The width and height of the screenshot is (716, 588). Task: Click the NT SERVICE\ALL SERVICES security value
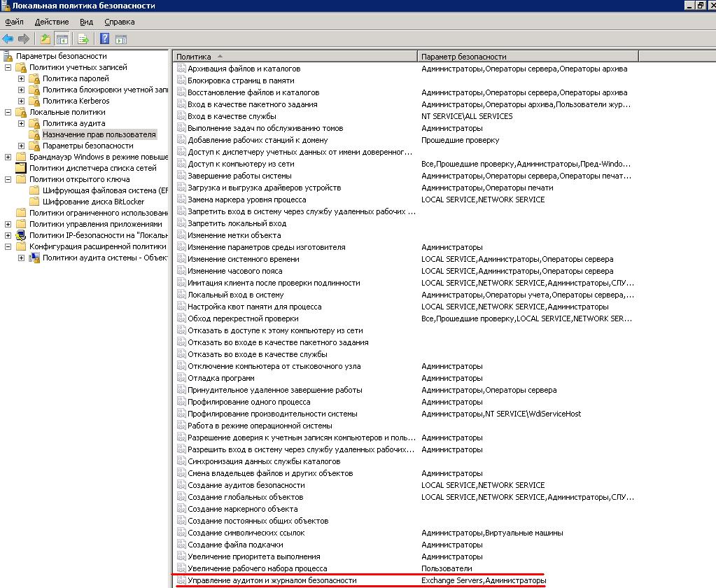coord(467,116)
